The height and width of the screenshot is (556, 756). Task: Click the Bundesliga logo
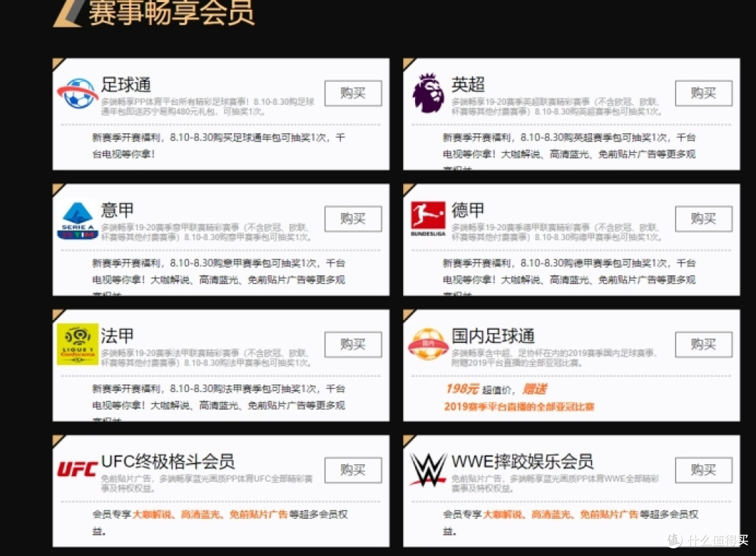[x=428, y=218]
